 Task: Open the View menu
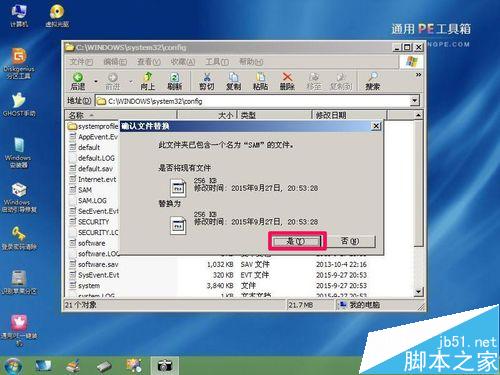(x=149, y=62)
